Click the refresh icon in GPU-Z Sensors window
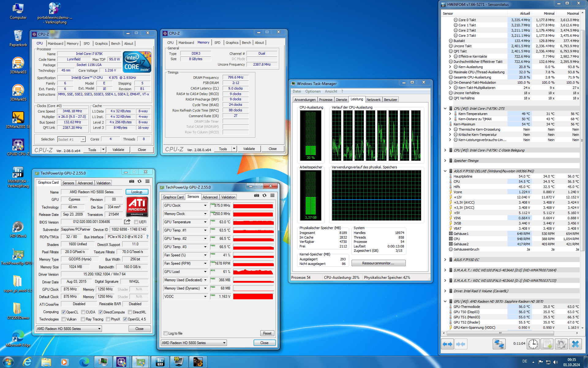 point(265,196)
